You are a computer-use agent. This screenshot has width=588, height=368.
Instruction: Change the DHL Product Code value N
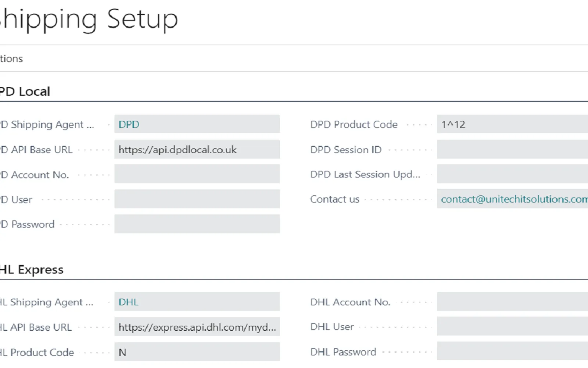[197, 352]
